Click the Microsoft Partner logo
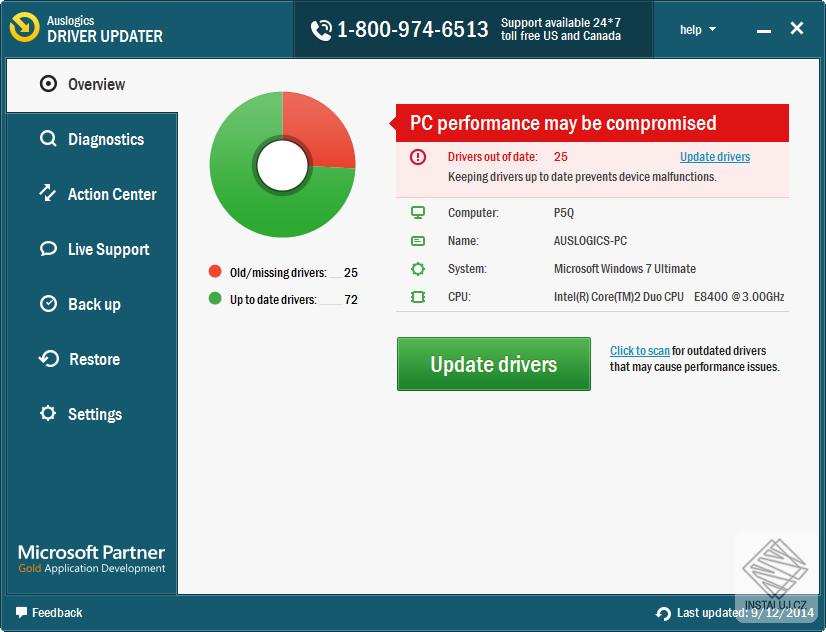 pyautogui.click(x=91, y=558)
